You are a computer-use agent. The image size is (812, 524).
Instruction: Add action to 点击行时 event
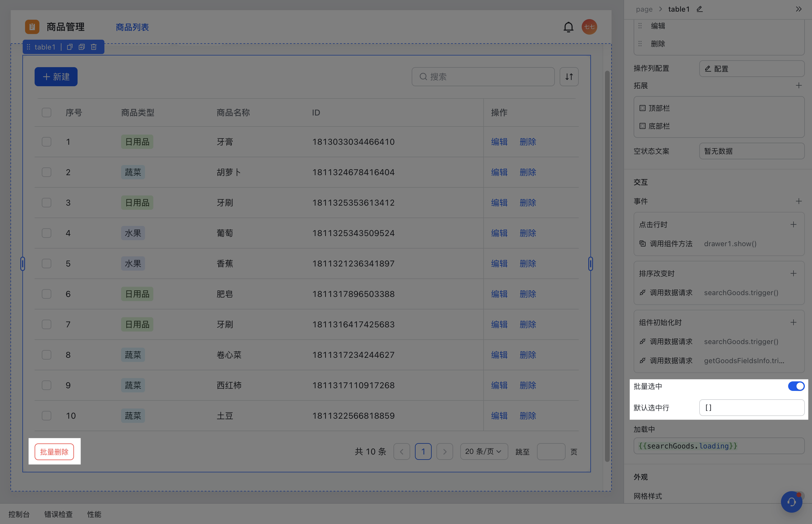coord(793,225)
